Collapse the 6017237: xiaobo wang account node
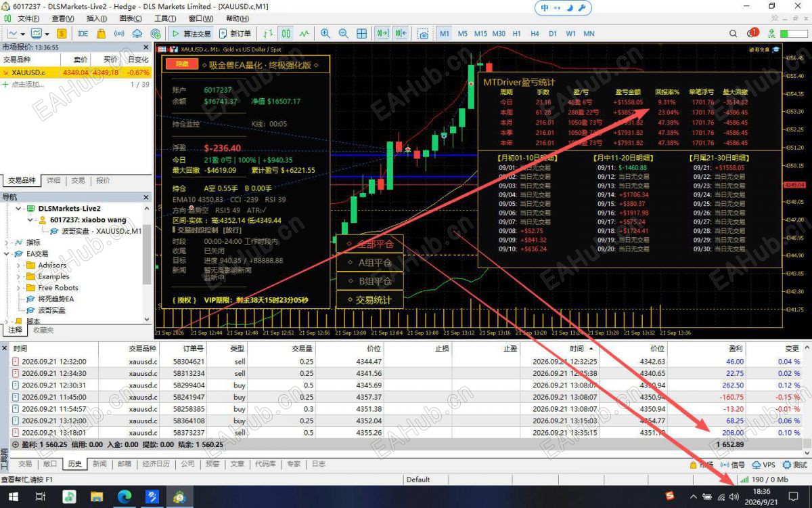The height and width of the screenshot is (508, 812). tap(30, 219)
